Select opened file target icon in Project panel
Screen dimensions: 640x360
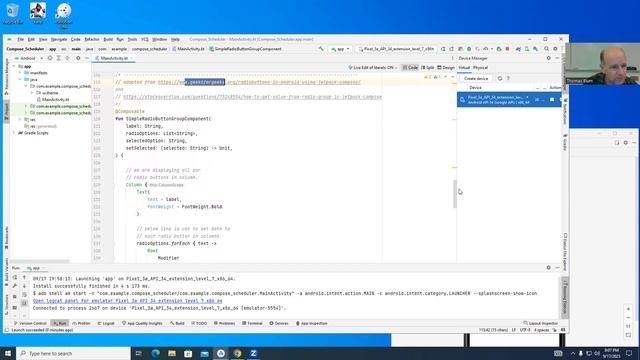pos(50,58)
